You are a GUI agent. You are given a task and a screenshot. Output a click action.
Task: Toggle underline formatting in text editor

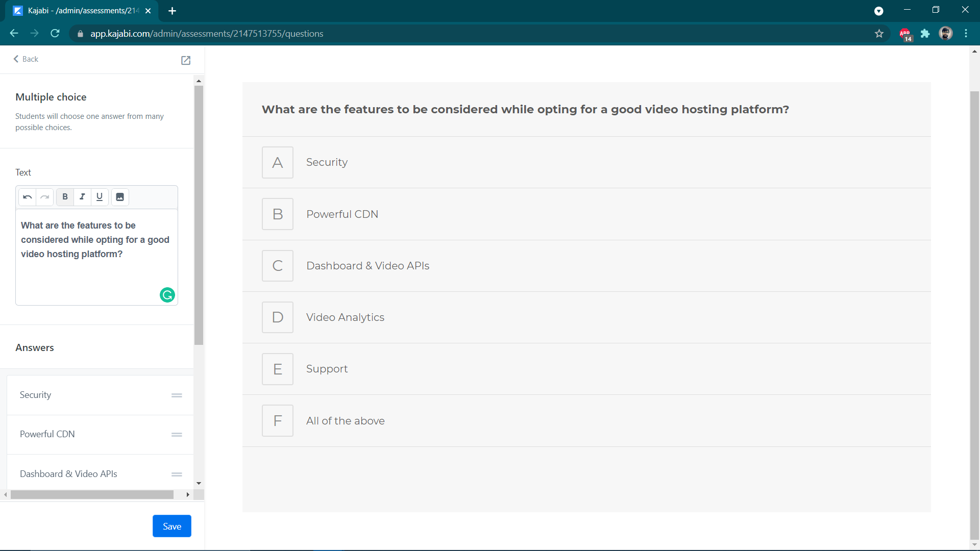(x=100, y=197)
